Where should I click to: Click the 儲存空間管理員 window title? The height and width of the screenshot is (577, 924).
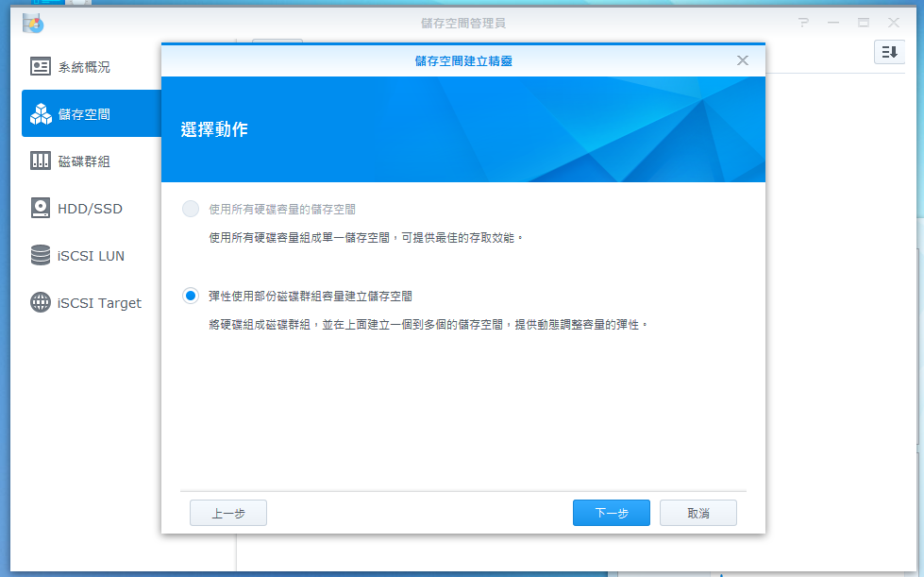tap(463, 23)
